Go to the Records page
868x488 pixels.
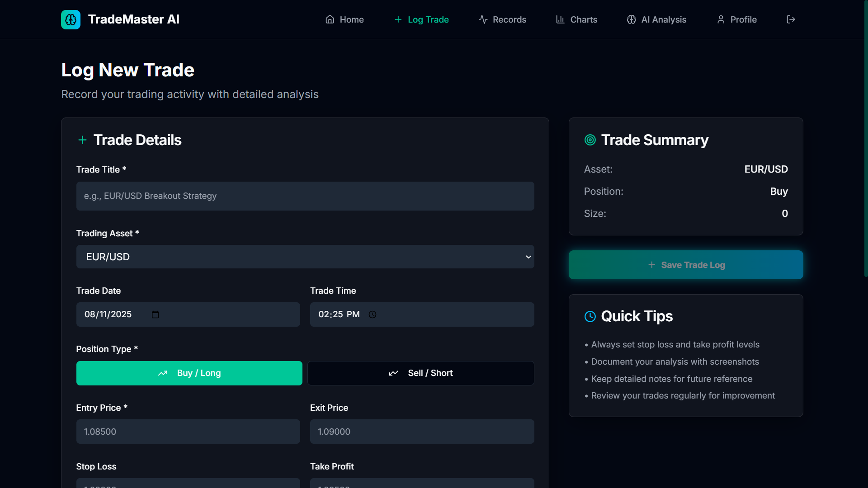509,19
